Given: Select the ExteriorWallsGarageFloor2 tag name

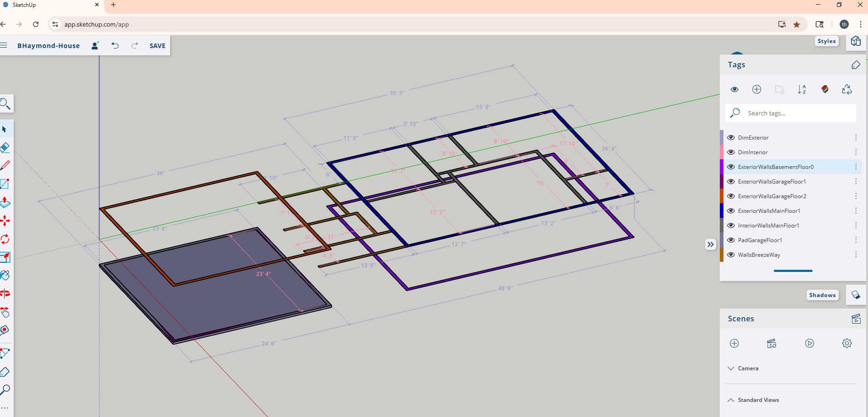Looking at the screenshot, I should click(772, 196).
